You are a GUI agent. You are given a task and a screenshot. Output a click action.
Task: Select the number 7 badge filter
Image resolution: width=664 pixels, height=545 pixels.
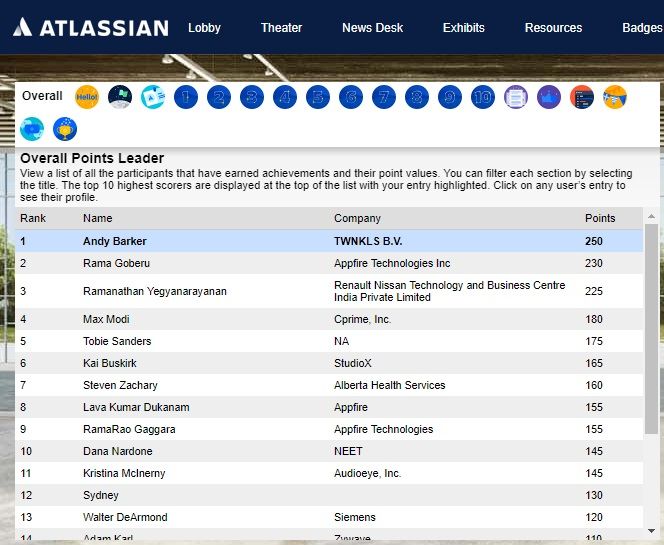pos(384,97)
